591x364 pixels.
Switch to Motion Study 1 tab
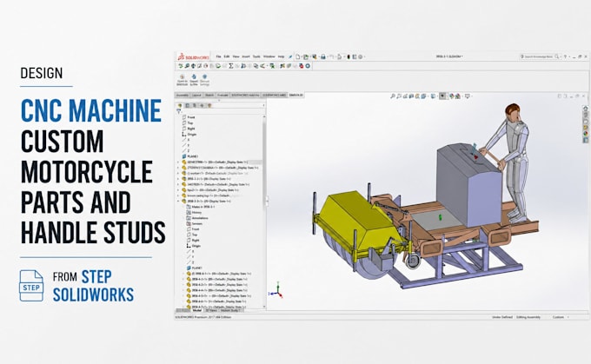[230, 310]
